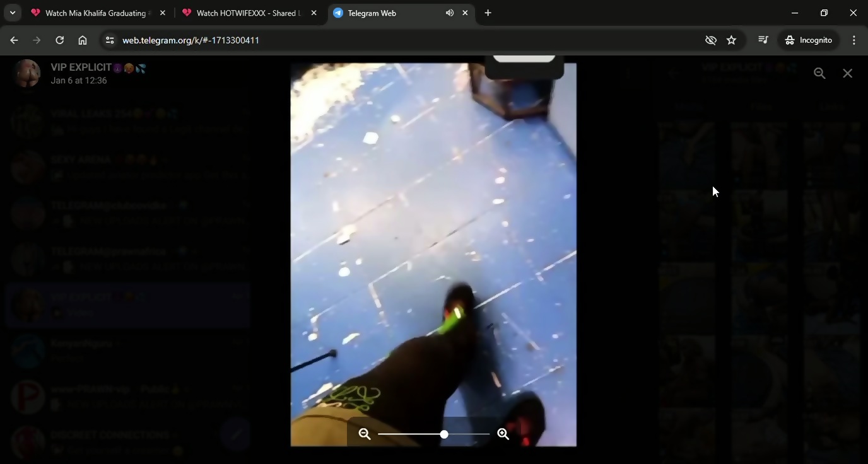Toggle third-party cookie blocking eye icon
Image resolution: width=868 pixels, height=464 pixels.
[x=711, y=40]
